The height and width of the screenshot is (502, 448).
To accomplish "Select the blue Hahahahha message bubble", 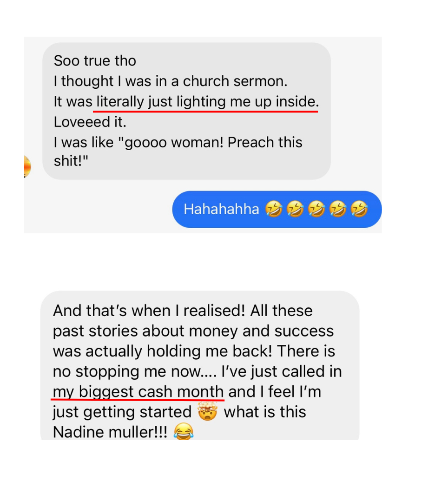I will 277,209.
